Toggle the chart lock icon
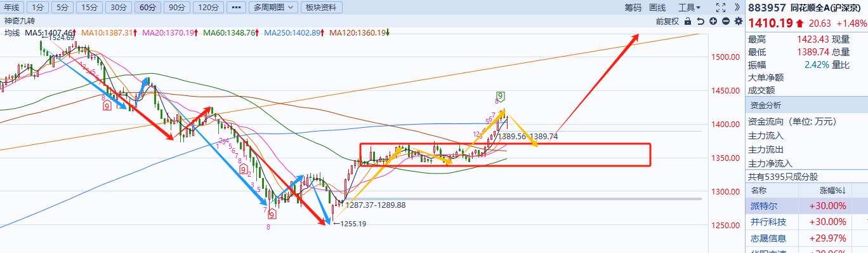Image resolution: width=868 pixels, height=253 pixels. tap(688, 21)
